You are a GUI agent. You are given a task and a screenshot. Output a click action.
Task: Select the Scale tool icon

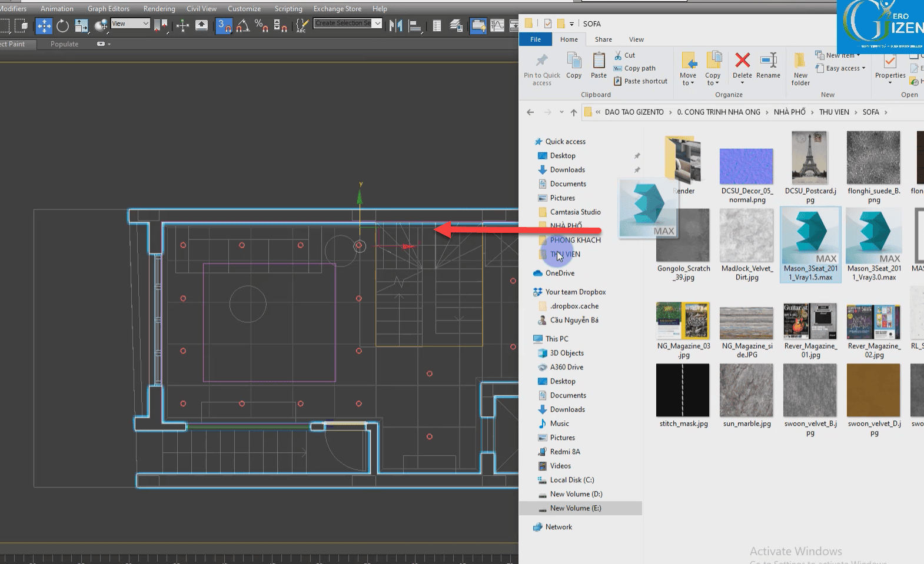[81, 25]
